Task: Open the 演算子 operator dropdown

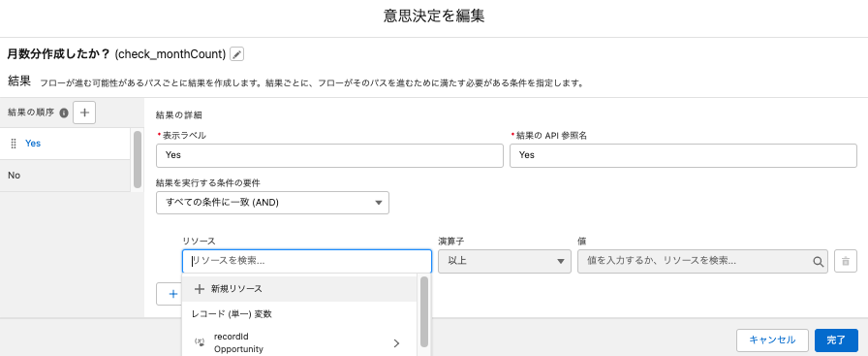Action: (x=505, y=261)
